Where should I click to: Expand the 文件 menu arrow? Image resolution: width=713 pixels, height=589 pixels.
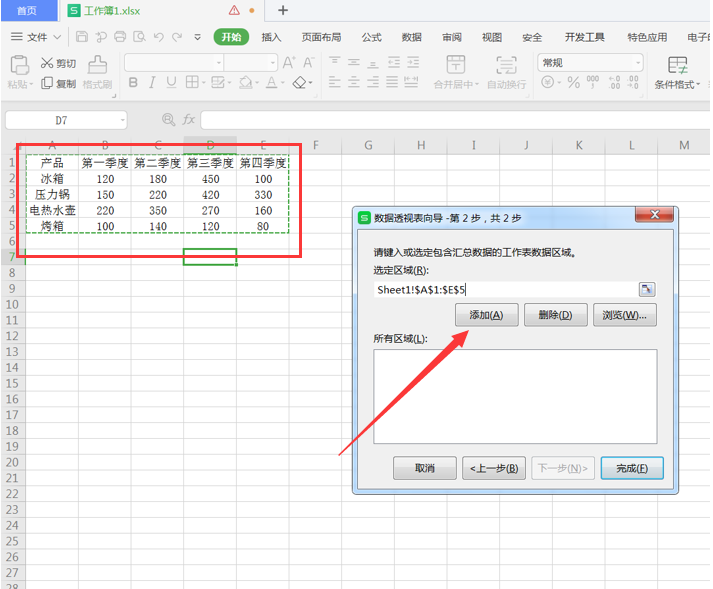pyautogui.click(x=57, y=37)
